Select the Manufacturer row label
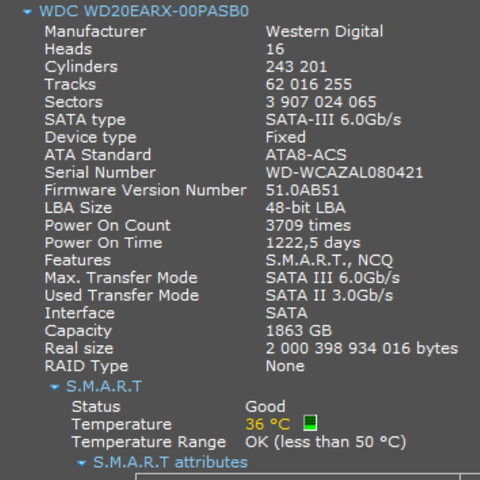480x480 pixels. pos(95,32)
